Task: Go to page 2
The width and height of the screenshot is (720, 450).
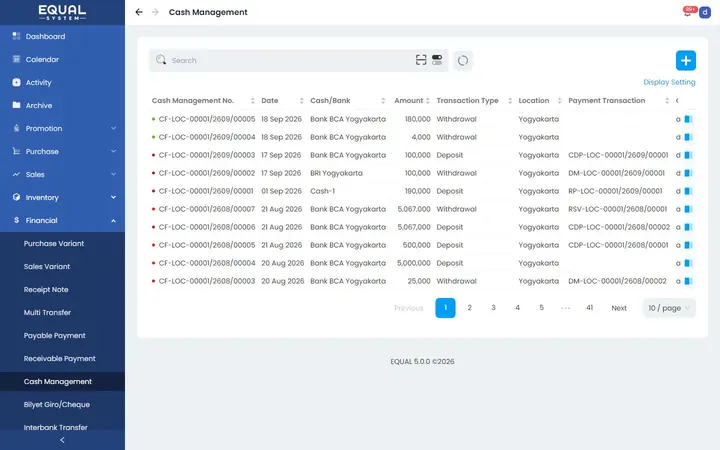Action: [x=469, y=308]
